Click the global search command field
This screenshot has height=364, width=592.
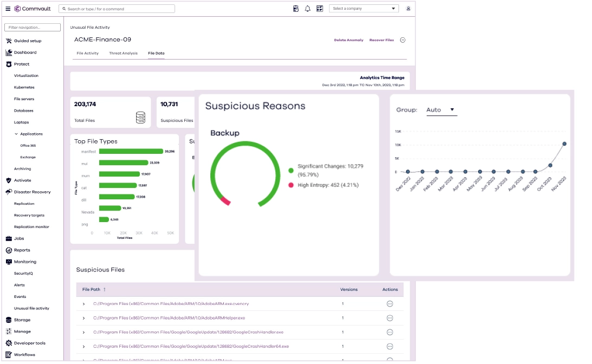[117, 9]
